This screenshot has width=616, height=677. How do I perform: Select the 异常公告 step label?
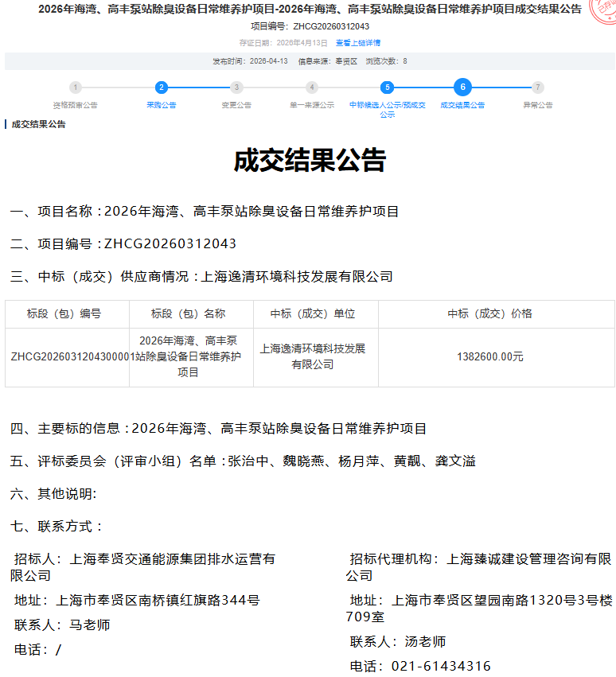[538, 105]
